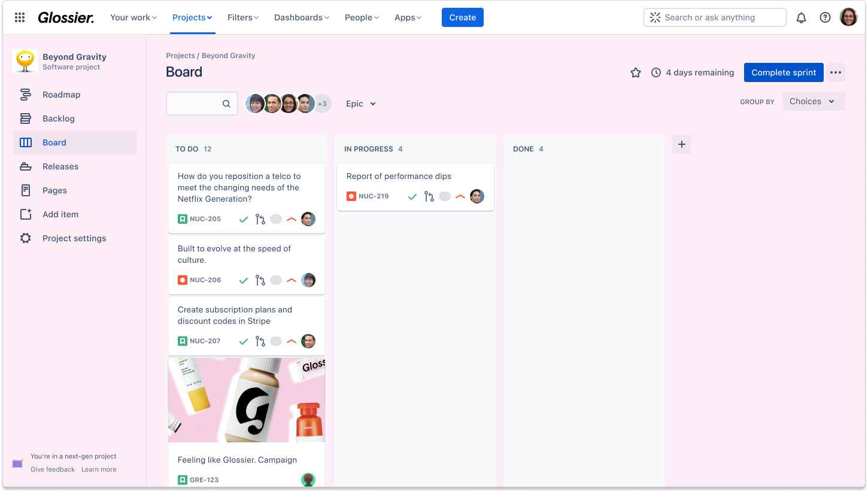Click the priority arrow on NUC-207
Image resolution: width=868 pixels, height=492 pixels.
292,341
